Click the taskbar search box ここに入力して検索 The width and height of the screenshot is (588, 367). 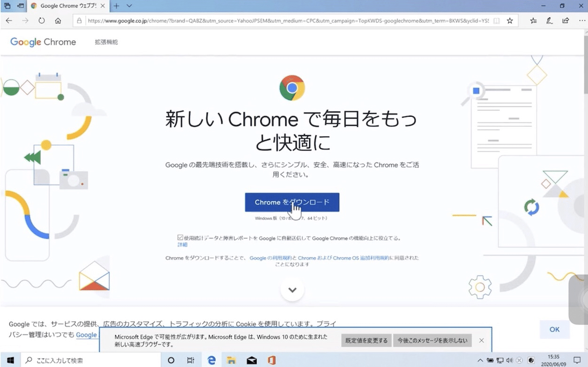(91, 360)
